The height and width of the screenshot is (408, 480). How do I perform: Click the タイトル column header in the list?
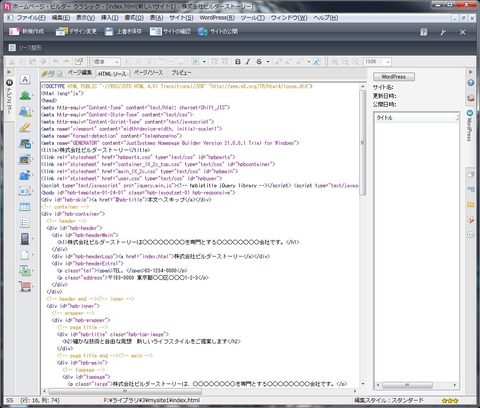(416, 118)
